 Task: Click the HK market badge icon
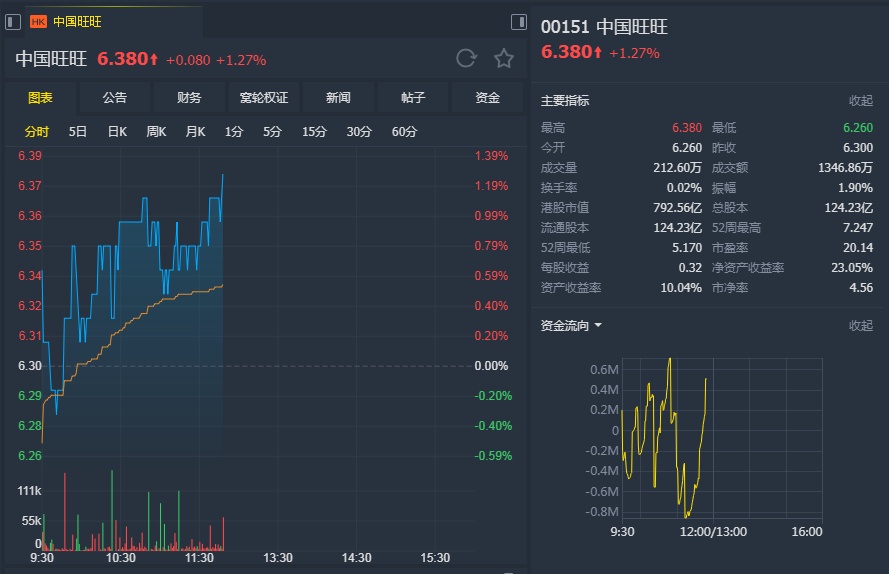click(38, 22)
